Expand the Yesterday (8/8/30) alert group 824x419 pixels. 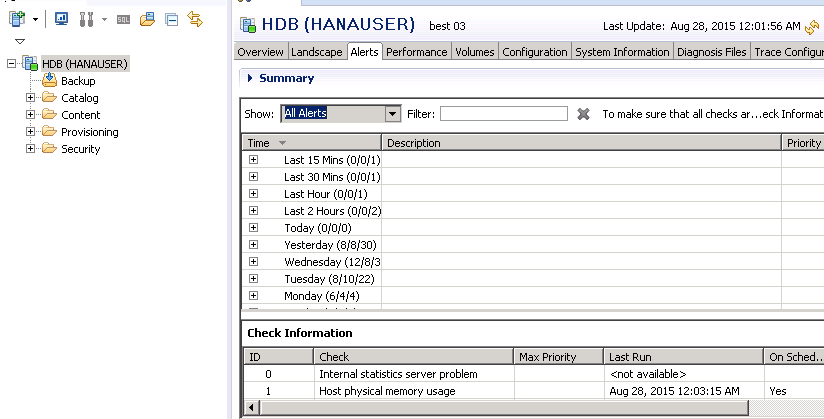click(x=253, y=245)
